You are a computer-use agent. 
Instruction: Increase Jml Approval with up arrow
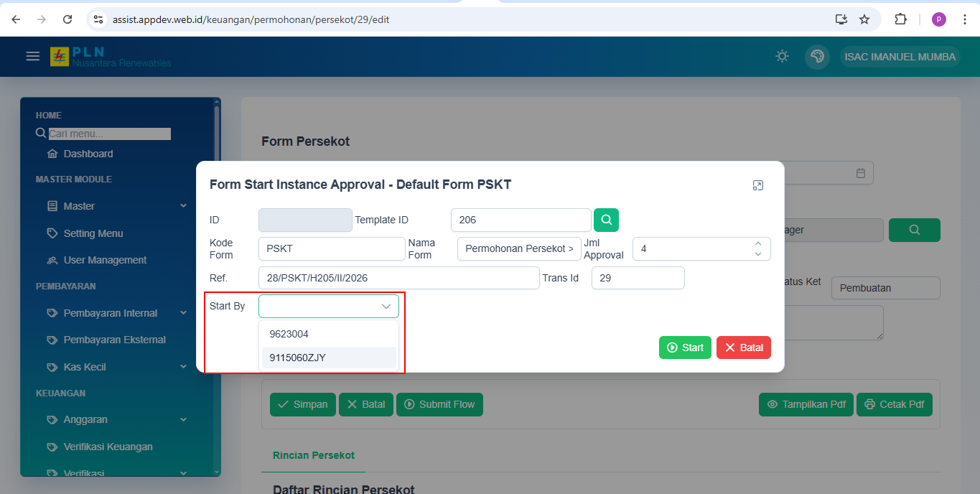758,243
